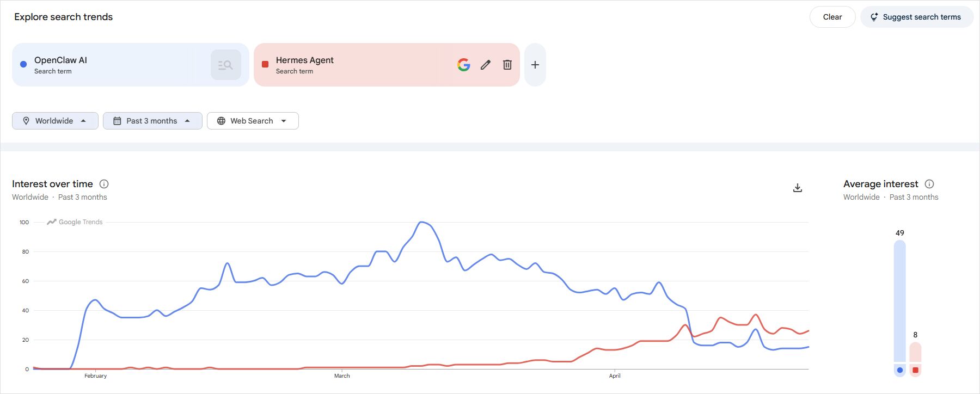The image size is (980, 394).
Task: Suggest search terms
Action: pyautogui.click(x=917, y=16)
